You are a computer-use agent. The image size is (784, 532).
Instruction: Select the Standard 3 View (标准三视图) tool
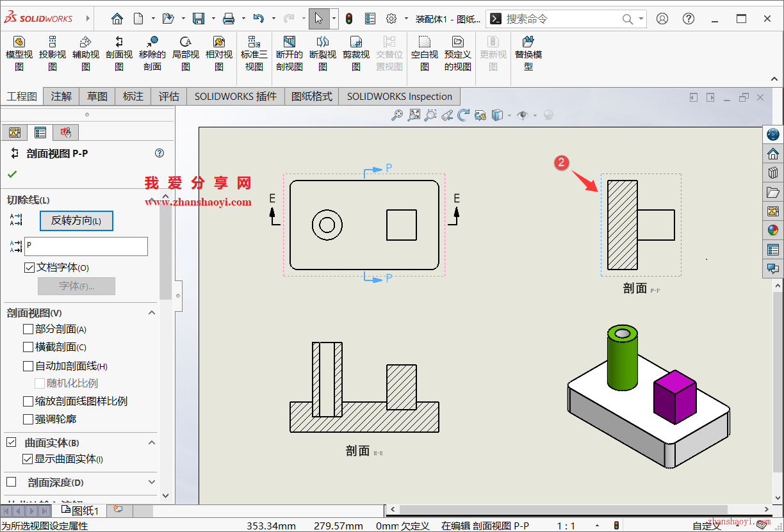254,54
